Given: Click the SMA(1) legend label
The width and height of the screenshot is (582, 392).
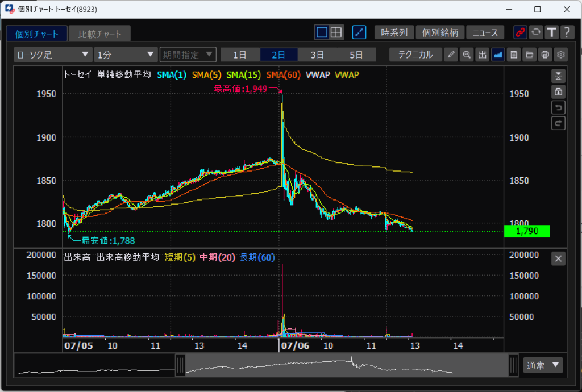Looking at the screenshot, I should 172,75.
